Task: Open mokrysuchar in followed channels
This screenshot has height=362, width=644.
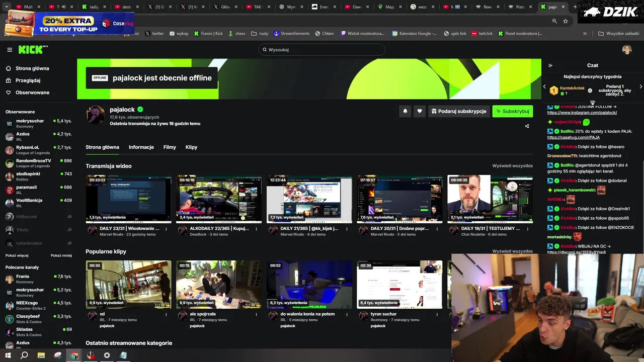Action: tap(38, 124)
